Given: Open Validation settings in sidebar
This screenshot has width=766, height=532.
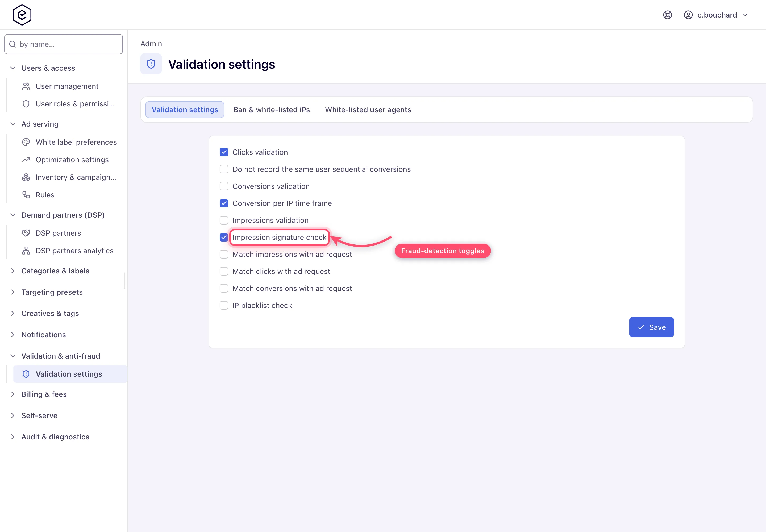Looking at the screenshot, I should pyautogui.click(x=70, y=374).
